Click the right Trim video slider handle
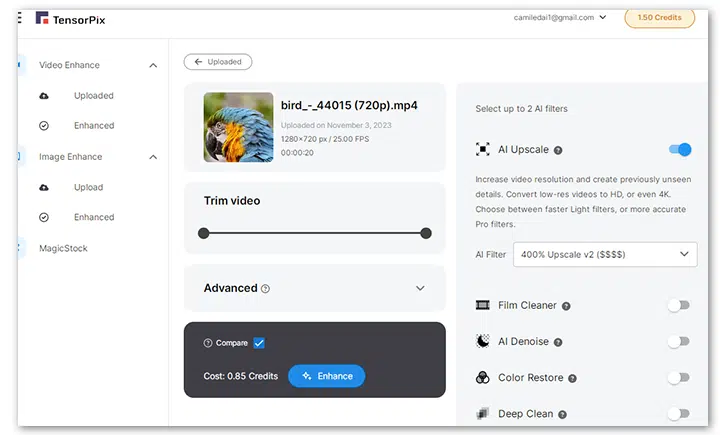 point(426,233)
